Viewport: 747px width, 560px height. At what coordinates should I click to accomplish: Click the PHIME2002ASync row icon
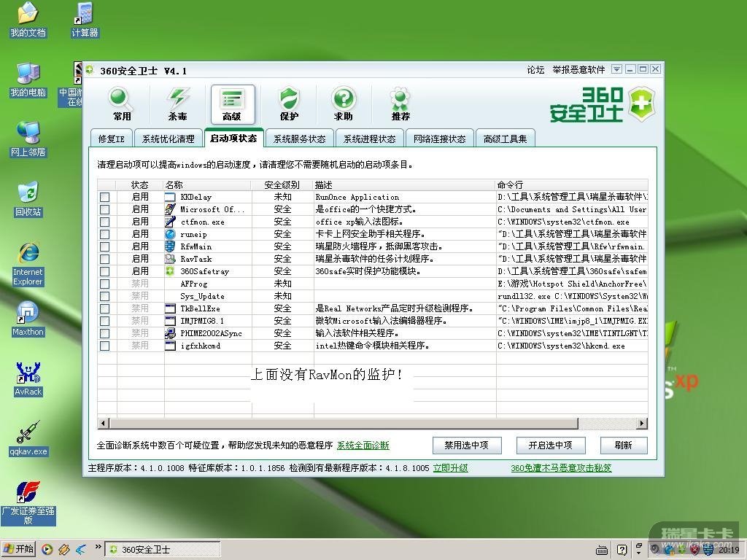coord(170,332)
